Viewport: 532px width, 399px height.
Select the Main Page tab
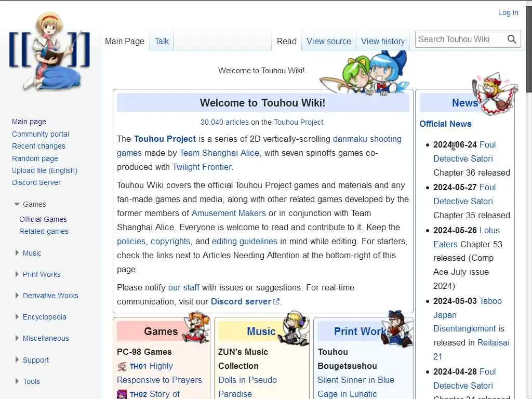point(125,41)
